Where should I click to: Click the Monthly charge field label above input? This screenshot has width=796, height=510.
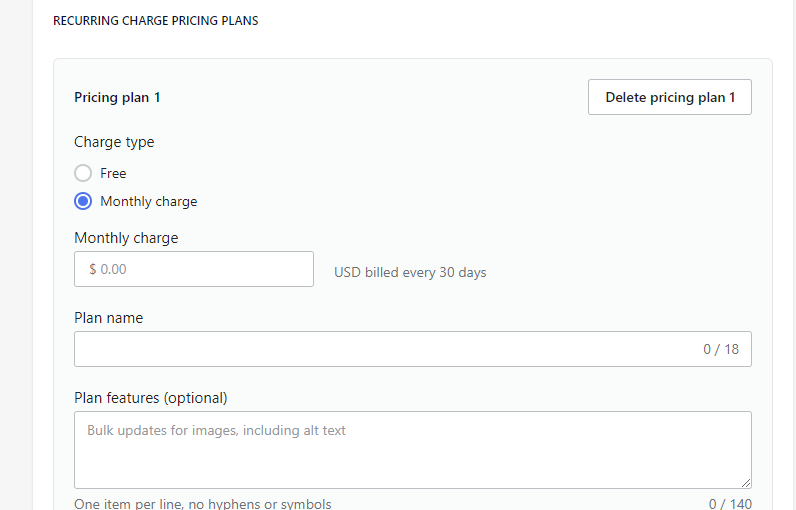tap(126, 238)
